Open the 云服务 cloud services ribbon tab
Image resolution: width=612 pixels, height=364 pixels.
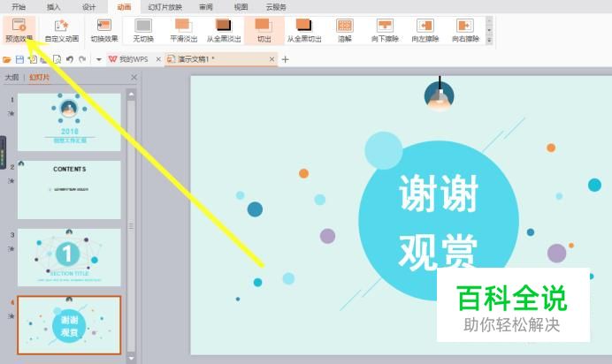pyautogui.click(x=276, y=6)
